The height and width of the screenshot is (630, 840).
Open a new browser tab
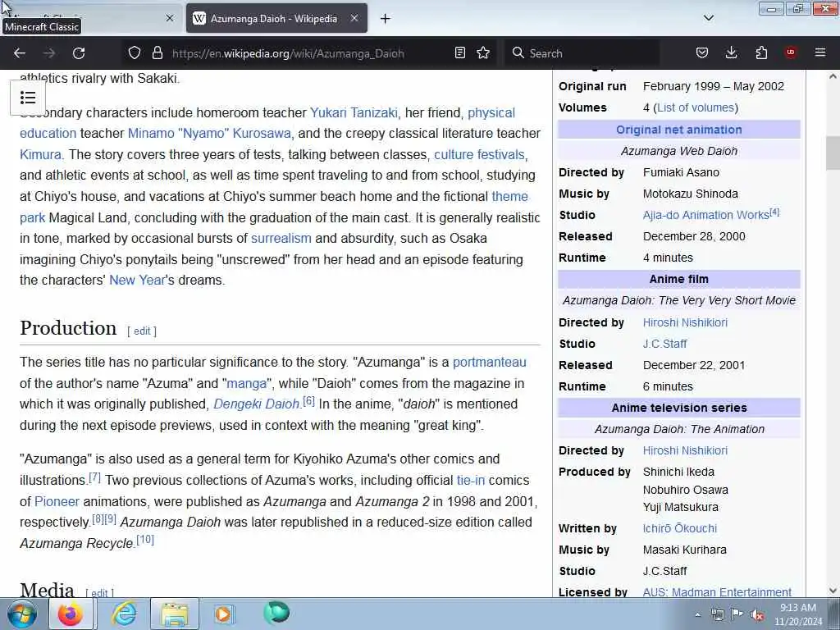pos(386,19)
